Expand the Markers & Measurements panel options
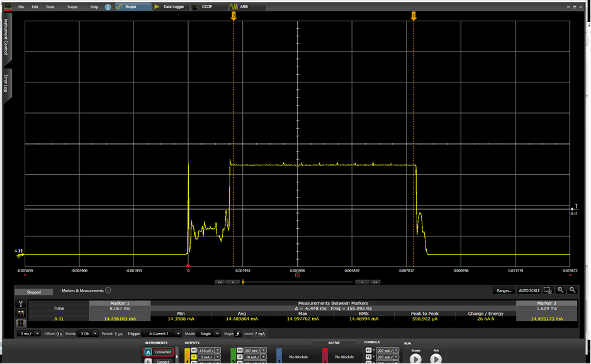The image size is (591, 364). coord(108,290)
